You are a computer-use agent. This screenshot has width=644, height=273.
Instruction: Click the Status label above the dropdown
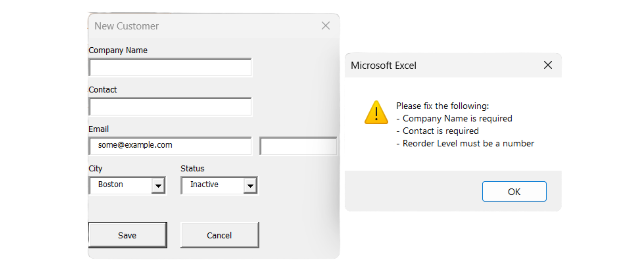click(x=193, y=169)
